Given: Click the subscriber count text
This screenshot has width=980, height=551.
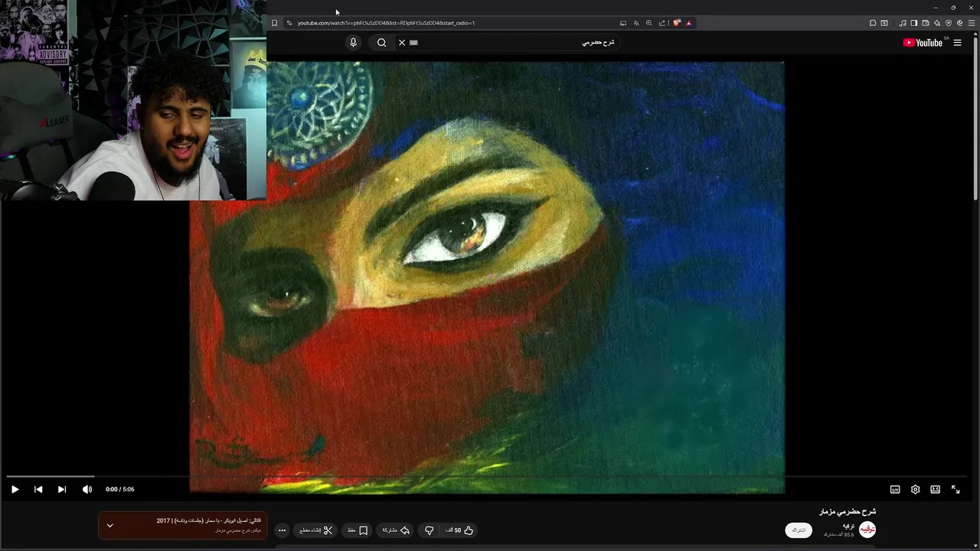Looking at the screenshot, I should tap(838, 535).
